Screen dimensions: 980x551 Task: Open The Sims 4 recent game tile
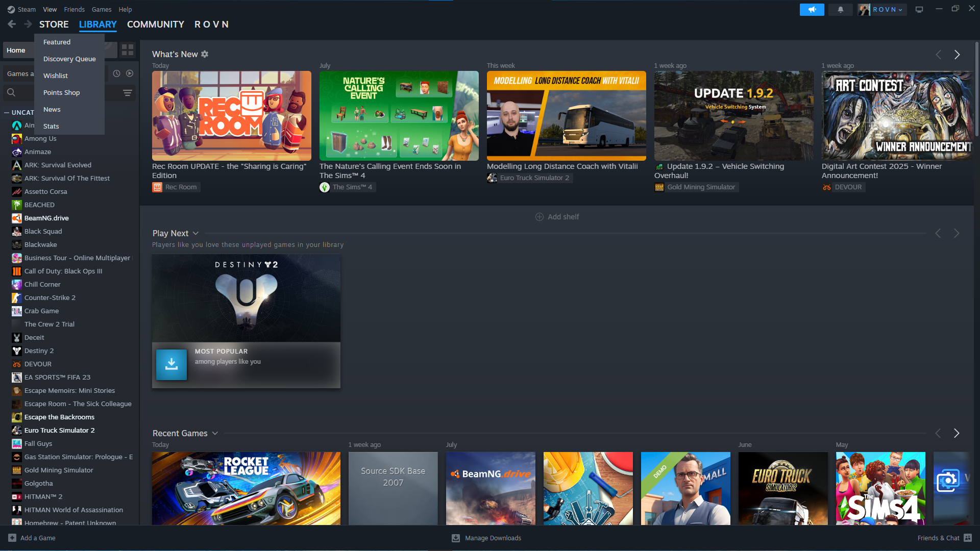(880, 488)
